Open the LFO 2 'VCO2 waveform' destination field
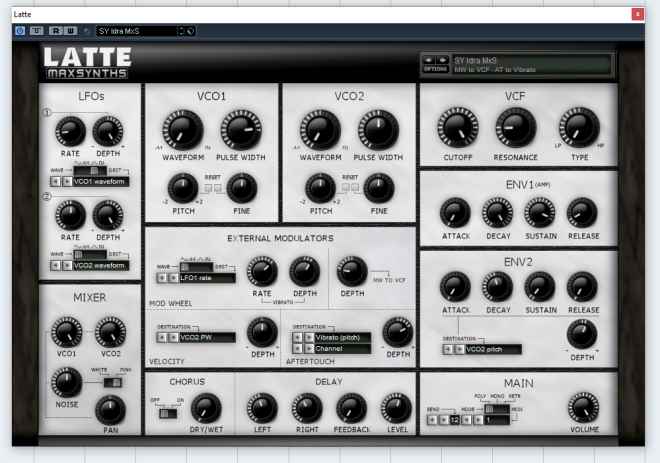660x463 pixels. 101,266
